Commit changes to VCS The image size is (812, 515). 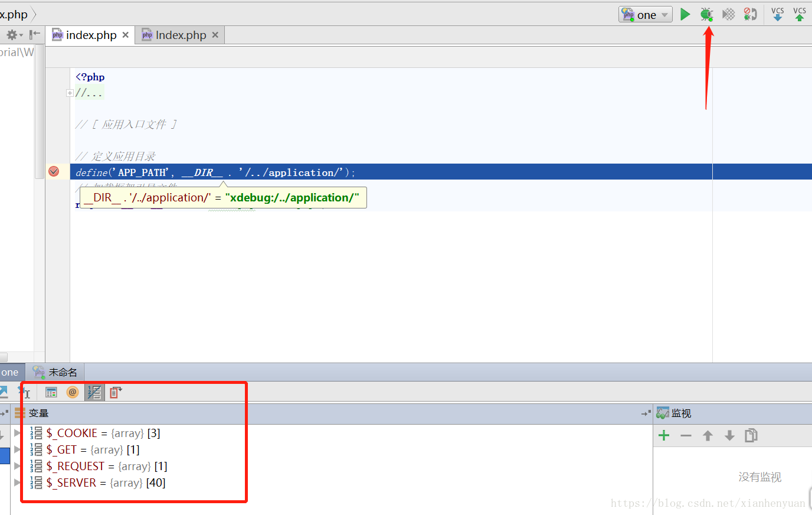click(x=800, y=14)
